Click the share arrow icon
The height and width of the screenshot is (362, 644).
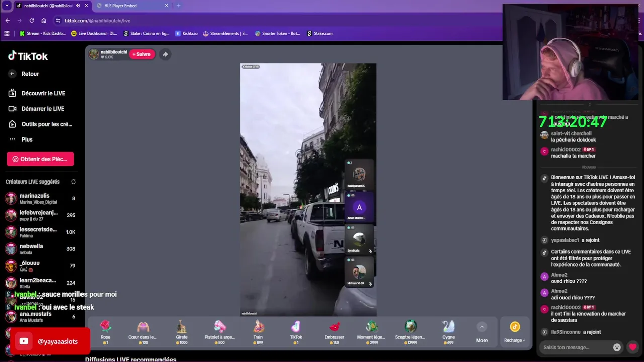click(x=165, y=54)
